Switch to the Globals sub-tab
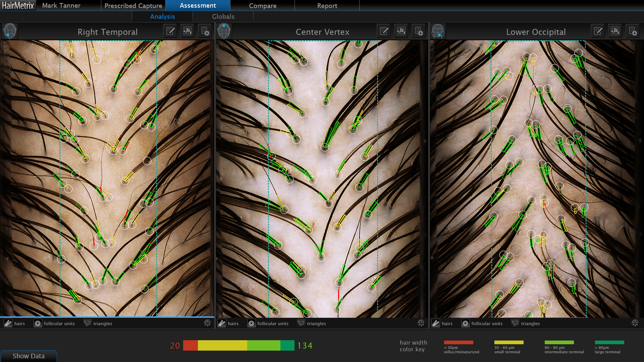 (x=223, y=16)
